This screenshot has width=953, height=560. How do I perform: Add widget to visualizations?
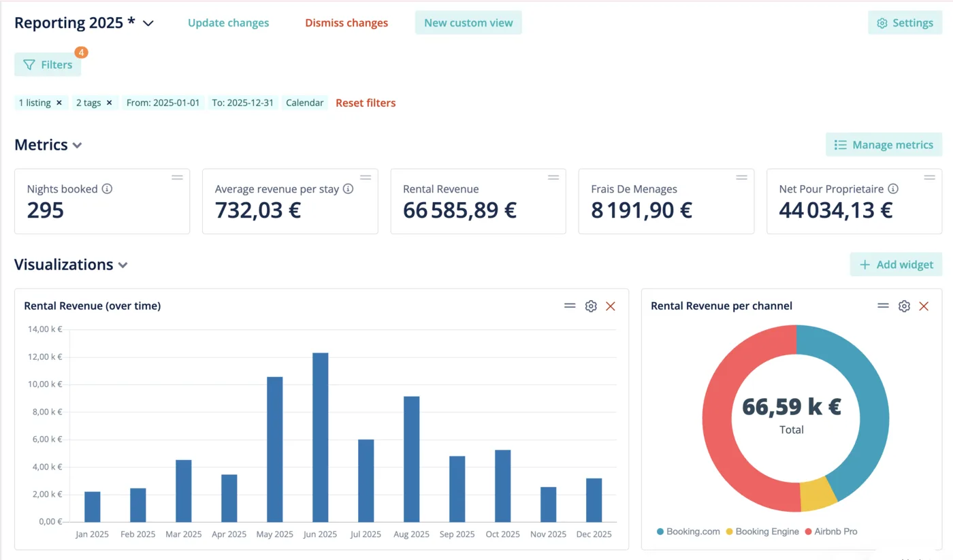[896, 264]
